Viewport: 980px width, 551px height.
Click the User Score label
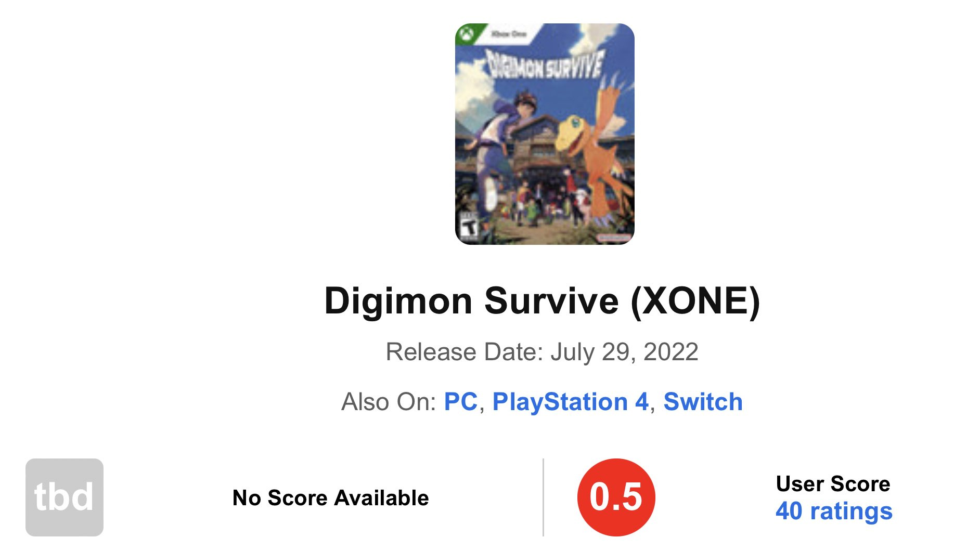pos(833,483)
